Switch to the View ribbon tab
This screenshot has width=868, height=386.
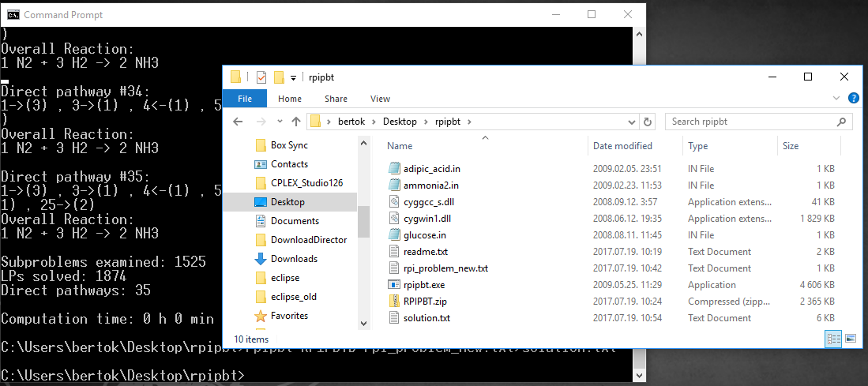click(x=380, y=99)
